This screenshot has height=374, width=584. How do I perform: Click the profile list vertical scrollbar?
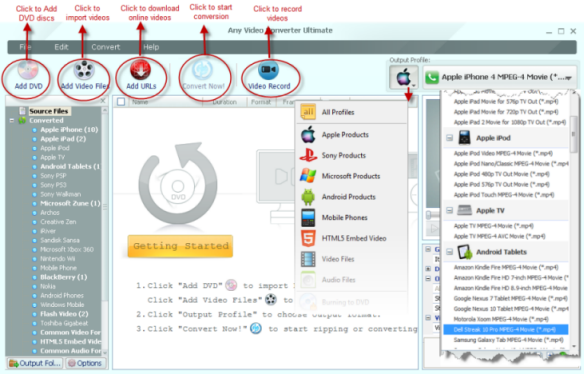[x=574, y=134]
